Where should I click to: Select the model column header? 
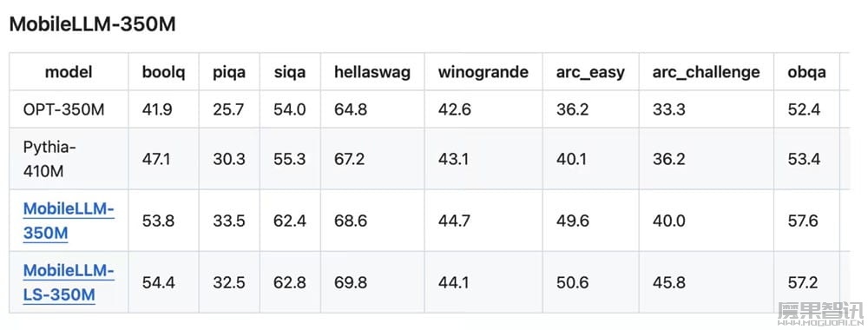pyautogui.click(x=69, y=72)
